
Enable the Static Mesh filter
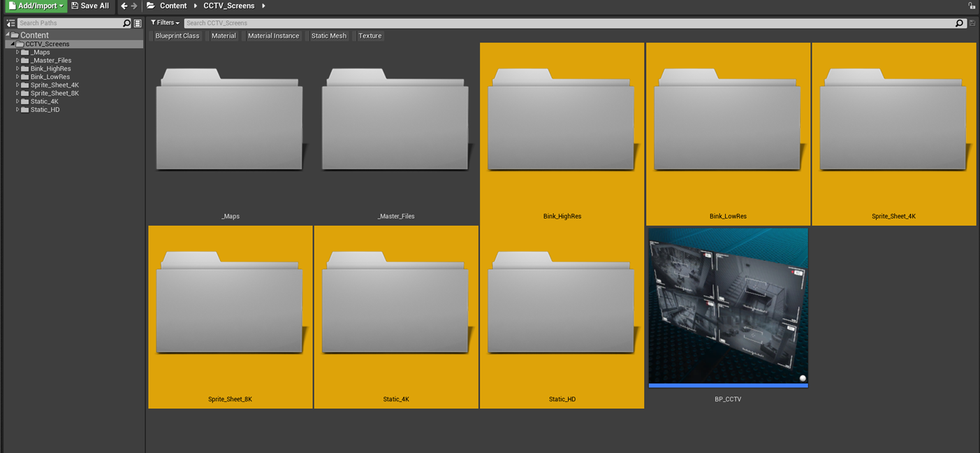pyautogui.click(x=328, y=36)
